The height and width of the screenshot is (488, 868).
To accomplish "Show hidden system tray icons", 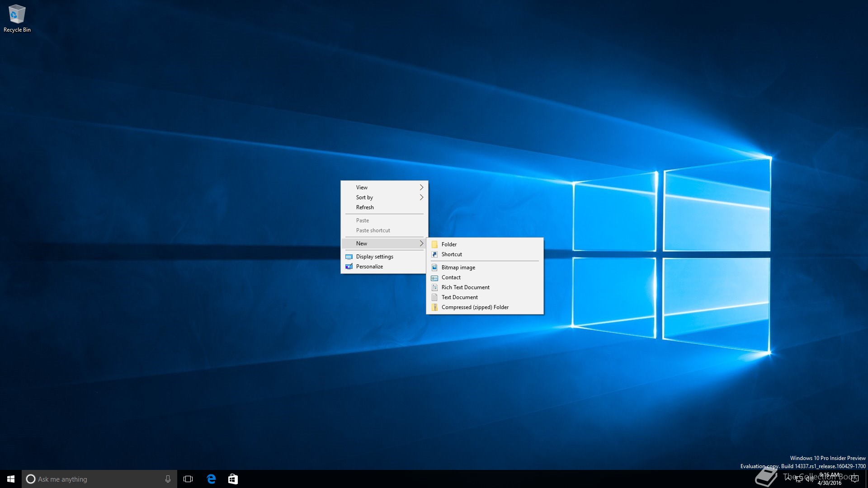I will point(788,479).
